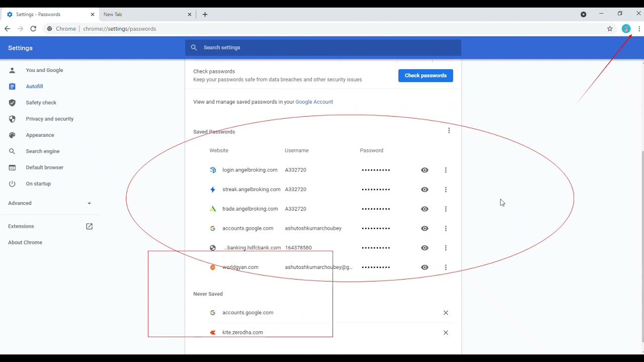The image size is (644, 362).
Task: Open more actions for hdfcbank.com entry
Action: tap(446, 248)
